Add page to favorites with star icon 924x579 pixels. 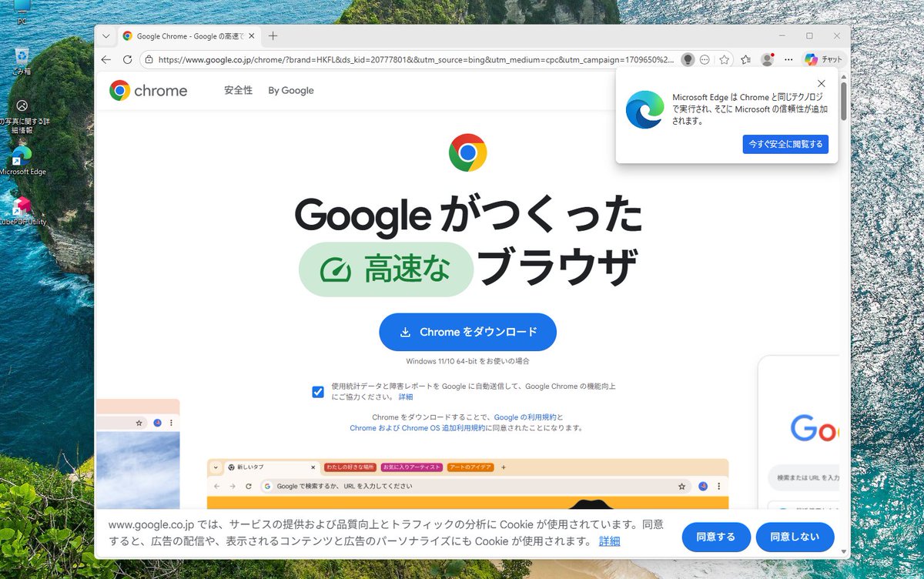725,59
